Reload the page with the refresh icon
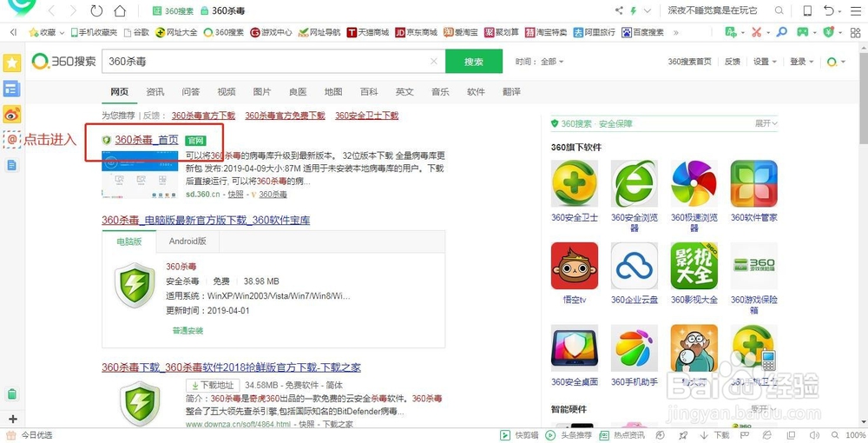This screenshot has height=443, width=868. click(x=96, y=10)
